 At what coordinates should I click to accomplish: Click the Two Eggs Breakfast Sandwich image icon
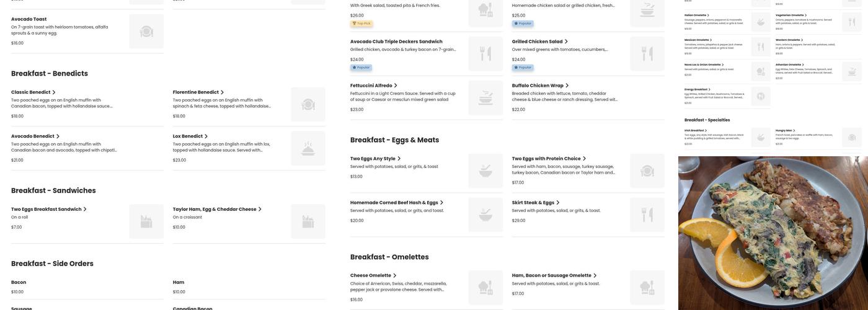coord(146,221)
